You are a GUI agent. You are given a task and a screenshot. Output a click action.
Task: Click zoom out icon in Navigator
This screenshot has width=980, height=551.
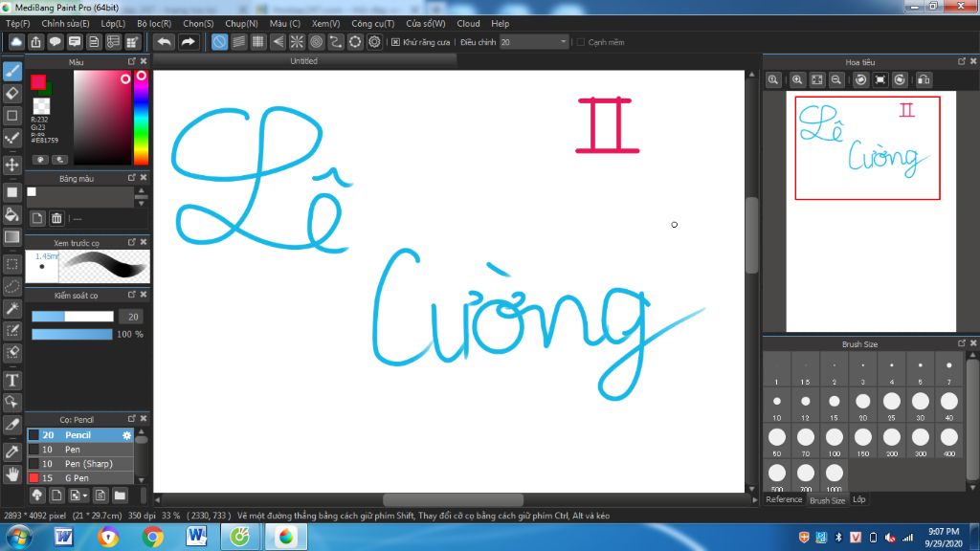point(836,80)
